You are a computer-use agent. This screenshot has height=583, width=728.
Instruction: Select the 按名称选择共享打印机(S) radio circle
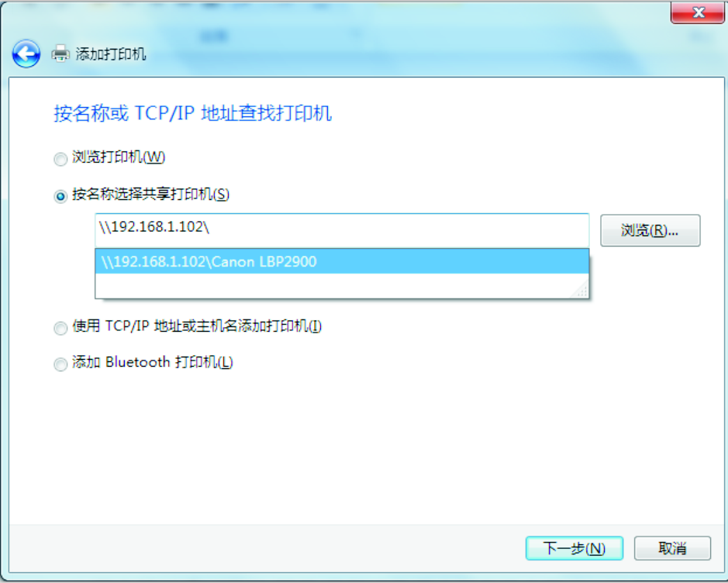tap(60, 196)
